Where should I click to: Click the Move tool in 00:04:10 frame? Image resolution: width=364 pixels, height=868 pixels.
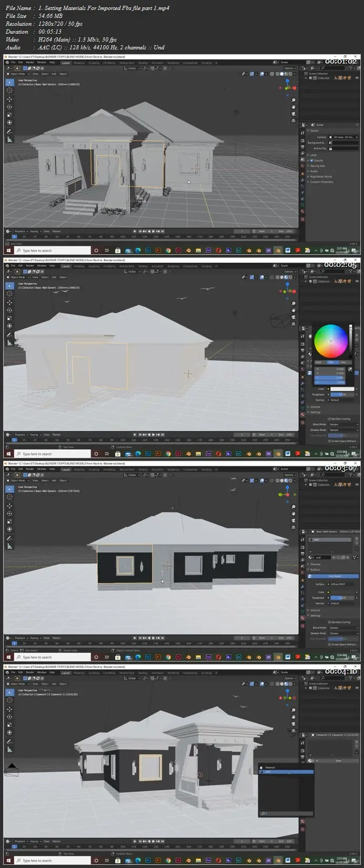[x=9, y=709]
